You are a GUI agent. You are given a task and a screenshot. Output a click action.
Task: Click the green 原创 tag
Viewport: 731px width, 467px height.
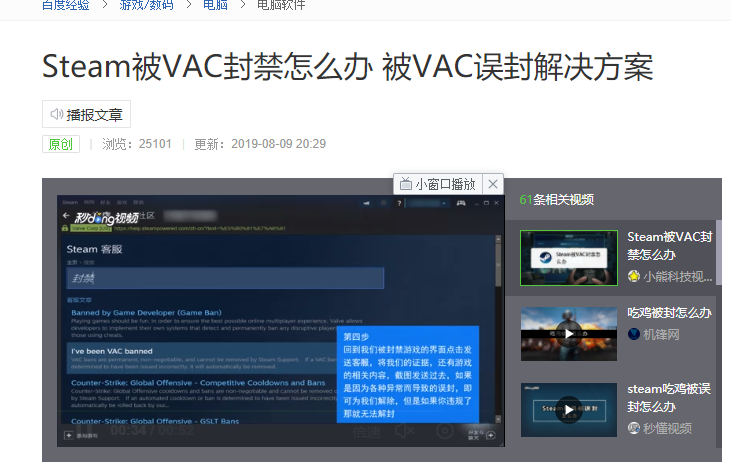(61, 144)
